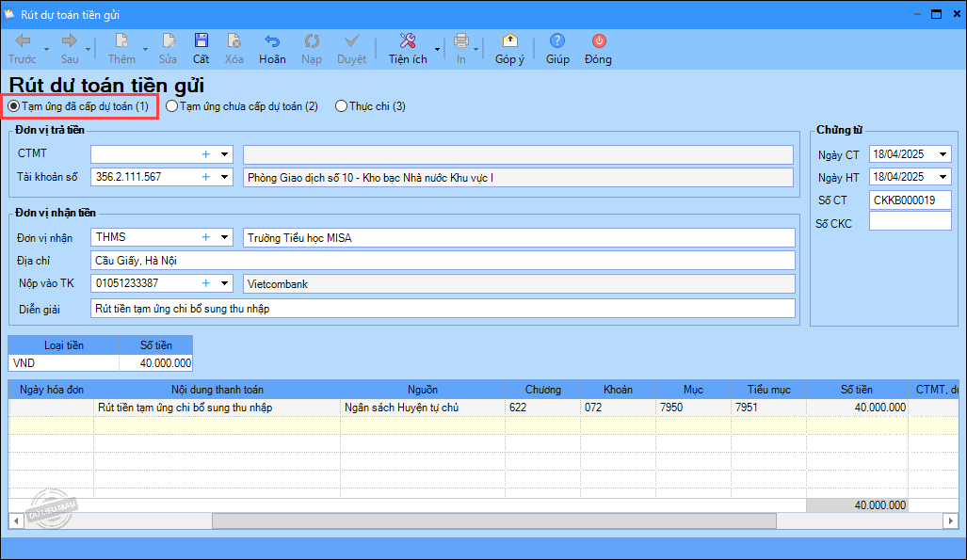Click the Loại tiền column header
Screen dimensions: 967x560
[x=63, y=345]
